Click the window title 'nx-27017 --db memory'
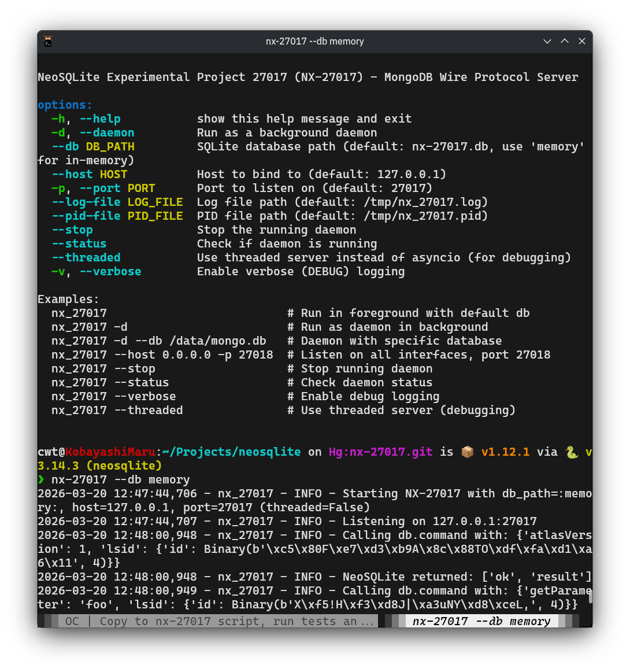This screenshot has width=630, height=672. pos(314,41)
